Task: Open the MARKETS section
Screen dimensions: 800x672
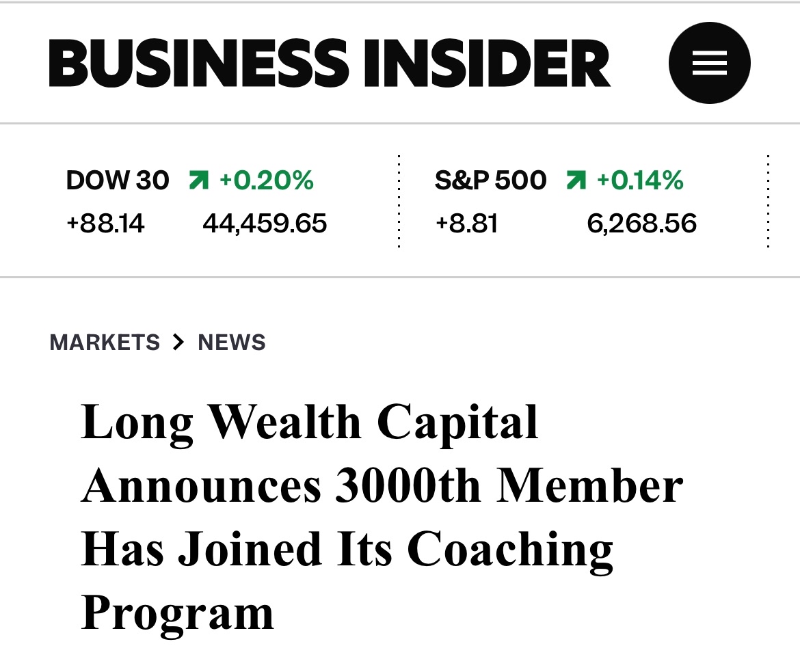Action: point(105,342)
